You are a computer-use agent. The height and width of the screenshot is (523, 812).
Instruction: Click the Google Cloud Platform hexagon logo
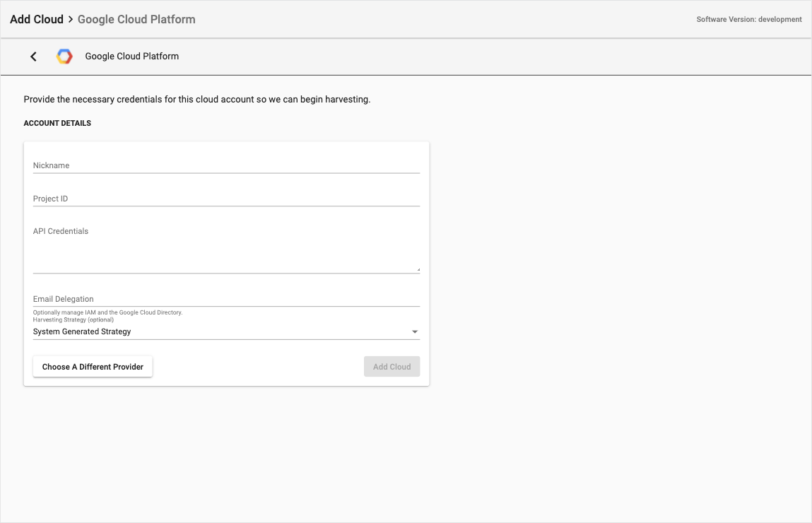(x=64, y=57)
